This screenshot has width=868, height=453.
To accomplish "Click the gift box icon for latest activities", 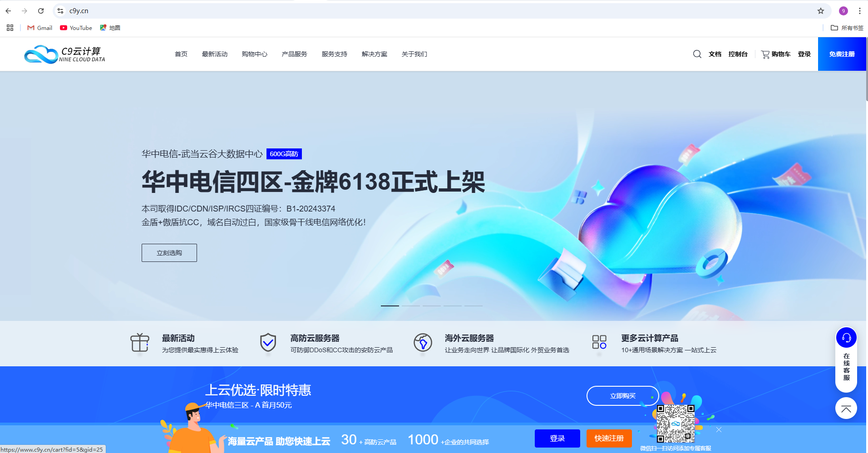I will [x=140, y=343].
